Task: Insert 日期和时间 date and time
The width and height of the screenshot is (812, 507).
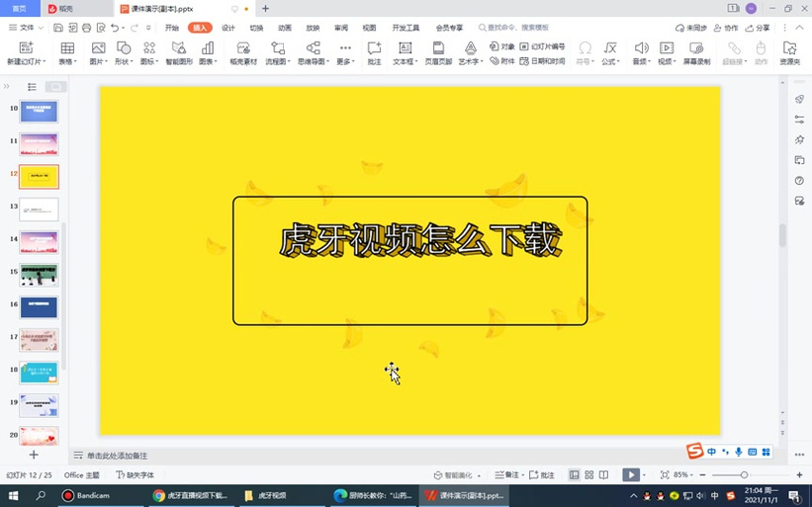Action: click(542, 61)
